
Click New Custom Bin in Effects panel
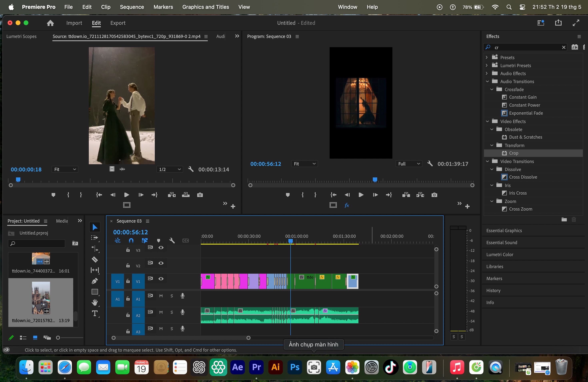[x=564, y=219]
